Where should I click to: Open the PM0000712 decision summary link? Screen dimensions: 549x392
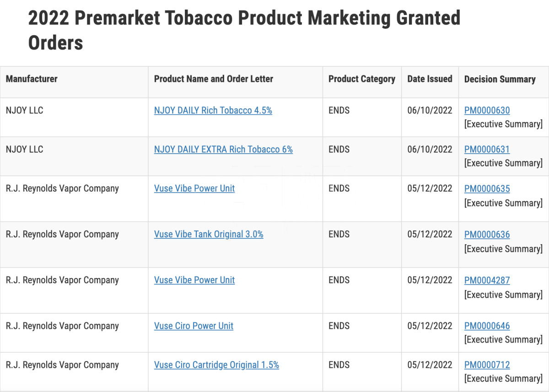tap(487, 365)
